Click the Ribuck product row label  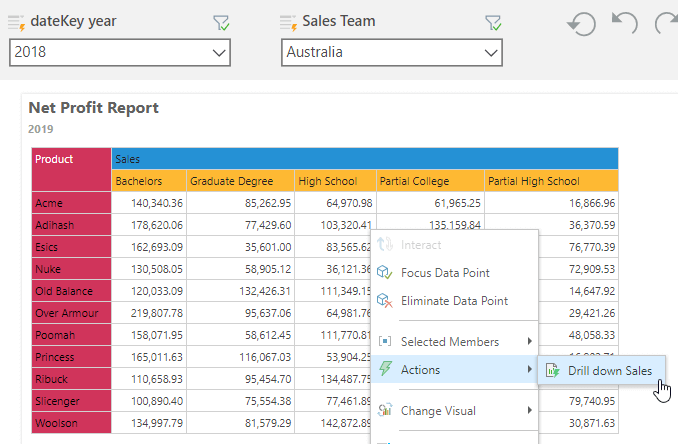71,379
